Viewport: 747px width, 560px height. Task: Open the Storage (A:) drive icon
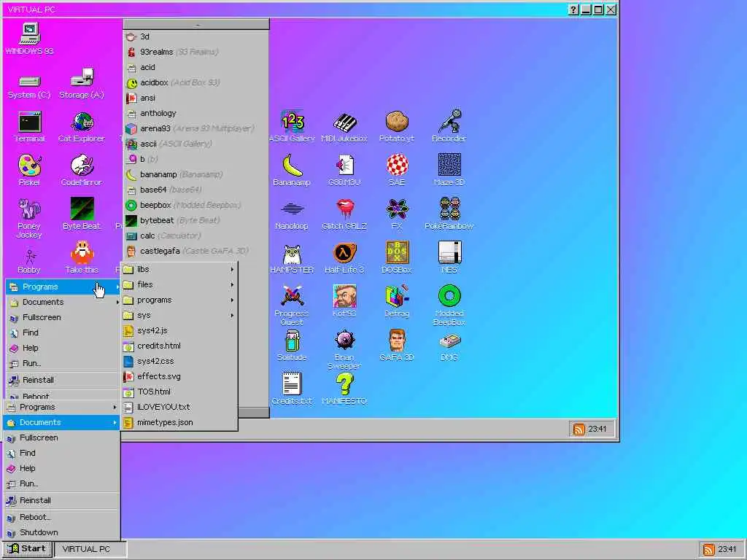point(82,85)
